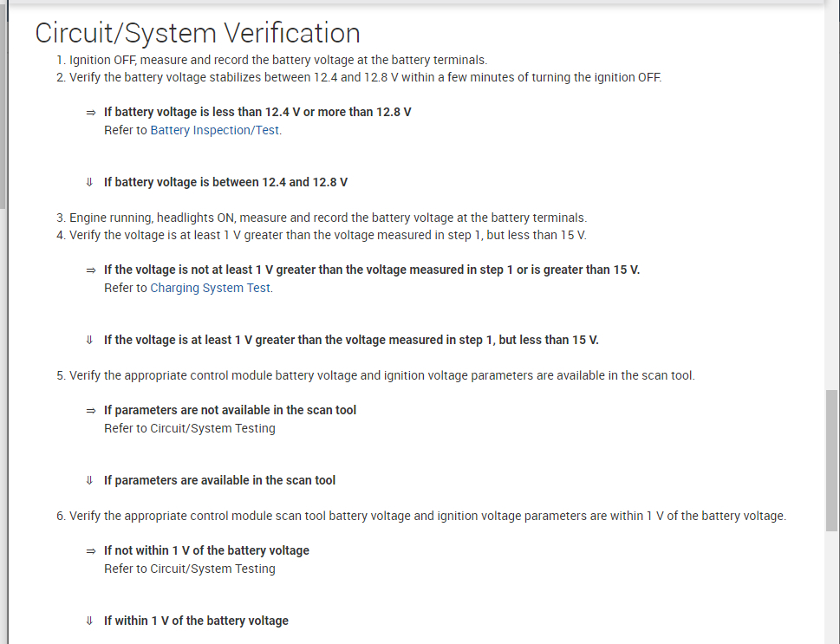Click the down arrow beside "If within 1 V of the battery voltage"

(x=89, y=621)
